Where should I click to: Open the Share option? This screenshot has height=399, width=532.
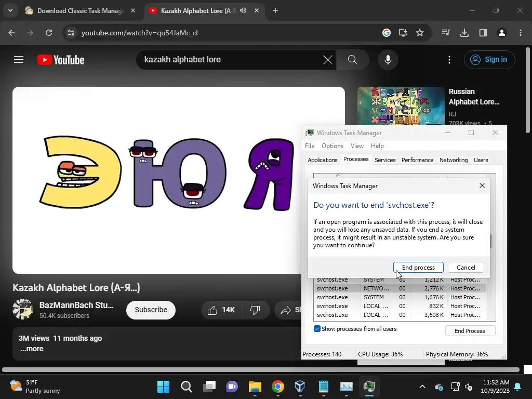(288, 310)
